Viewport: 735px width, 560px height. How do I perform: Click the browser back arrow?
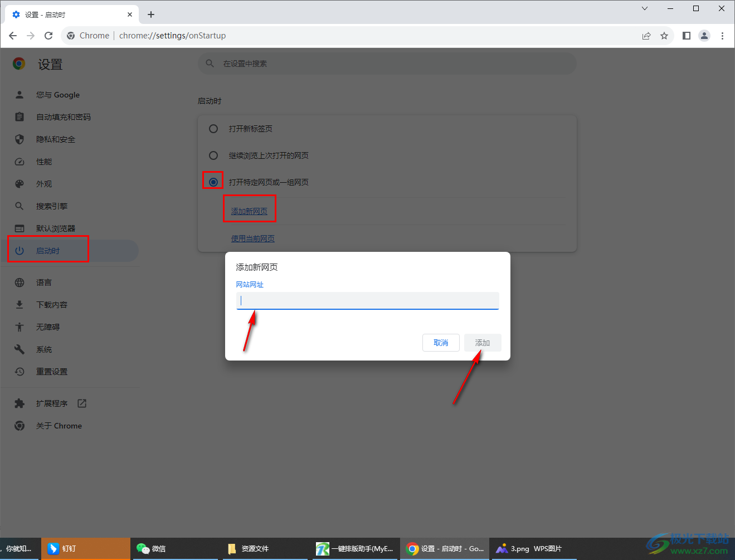(13, 36)
